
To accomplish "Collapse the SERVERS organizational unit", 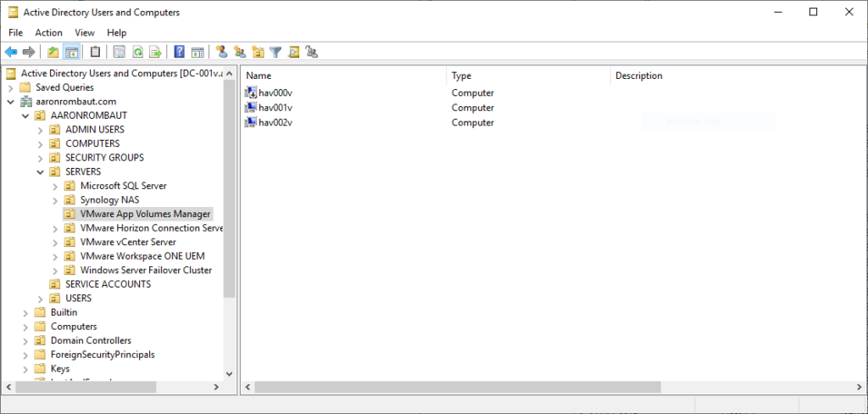I will [x=40, y=172].
